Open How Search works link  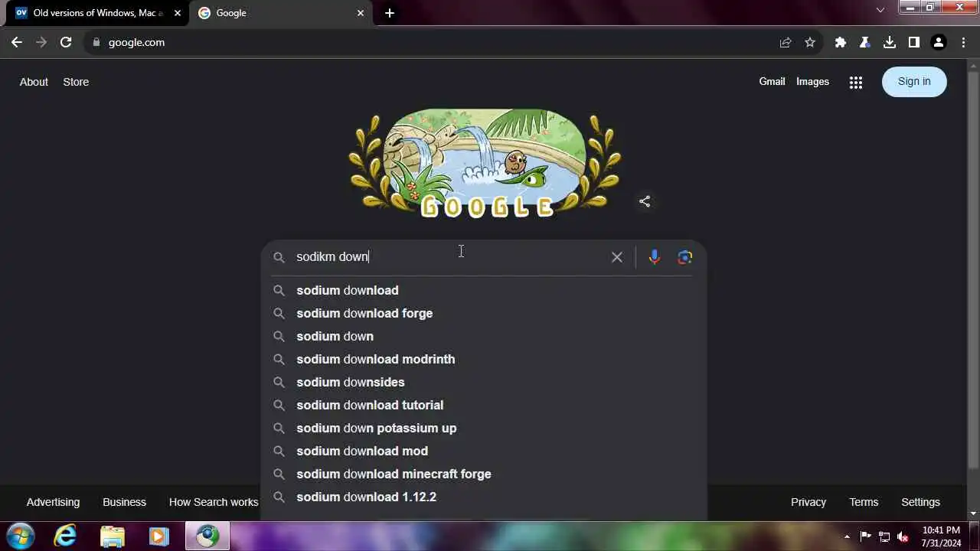(x=214, y=502)
